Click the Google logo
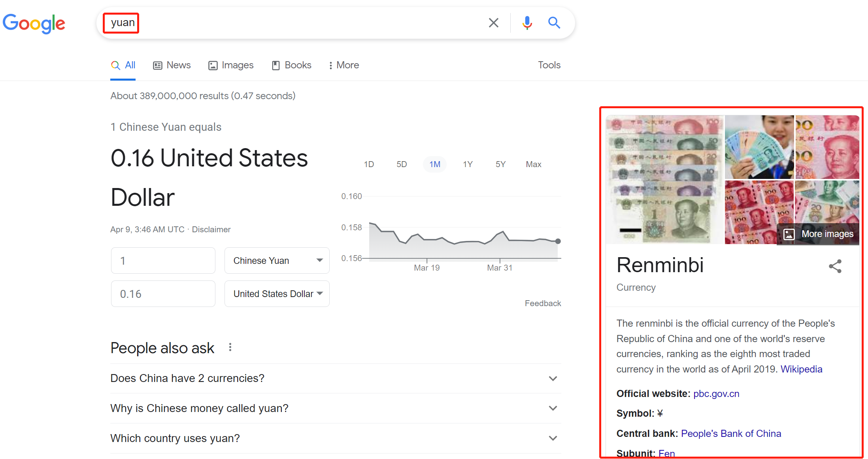The height and width of the screenshot is (459, 868). click(x=34, y=23)
